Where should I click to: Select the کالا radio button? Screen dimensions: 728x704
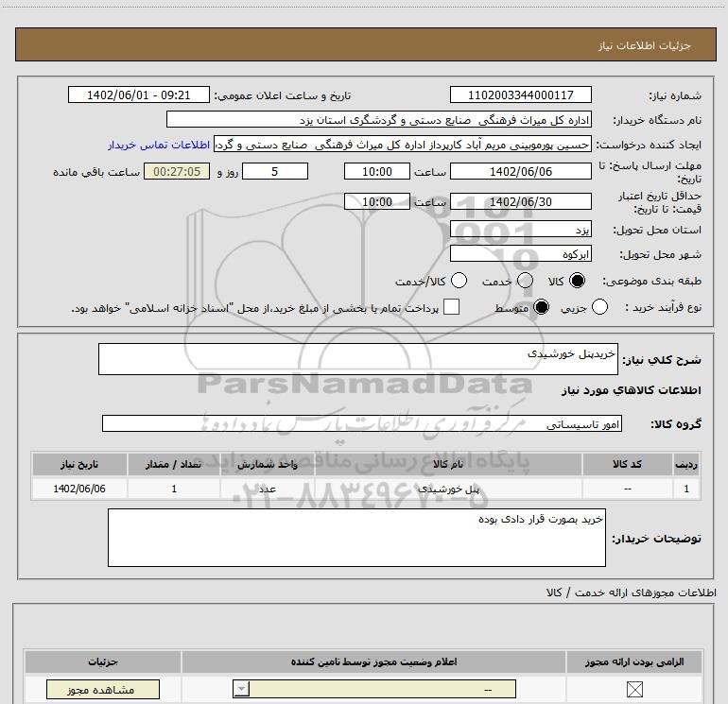click(577, 281)
